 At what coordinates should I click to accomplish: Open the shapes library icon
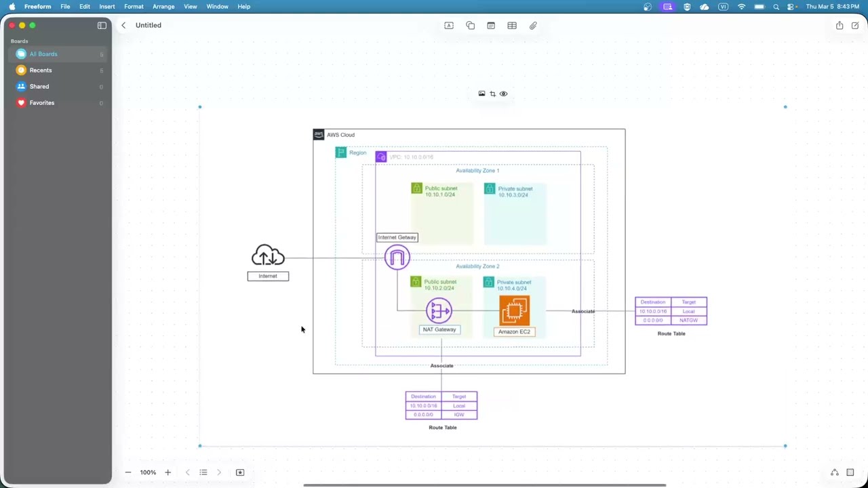(x=470, y=25)
